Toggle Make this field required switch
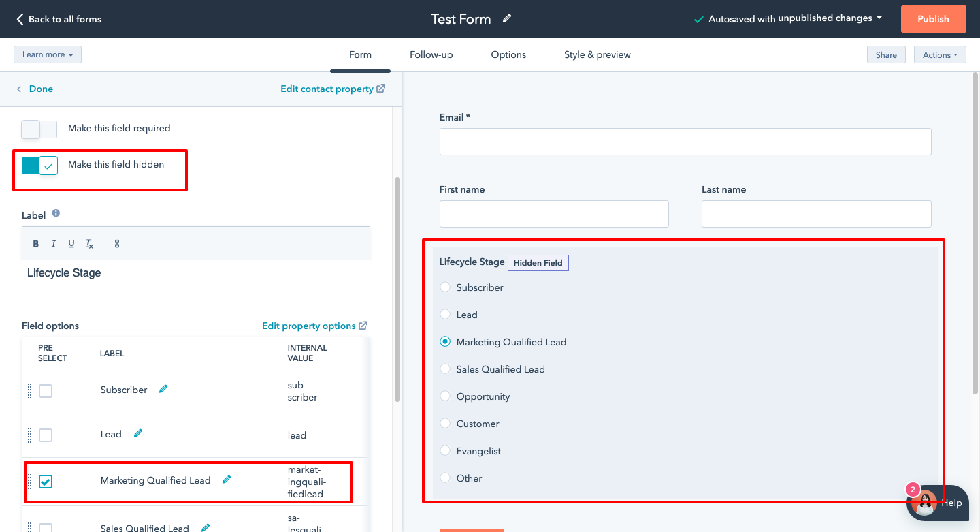The width and height of the screenshot is (980, 532). click(39, 129)
